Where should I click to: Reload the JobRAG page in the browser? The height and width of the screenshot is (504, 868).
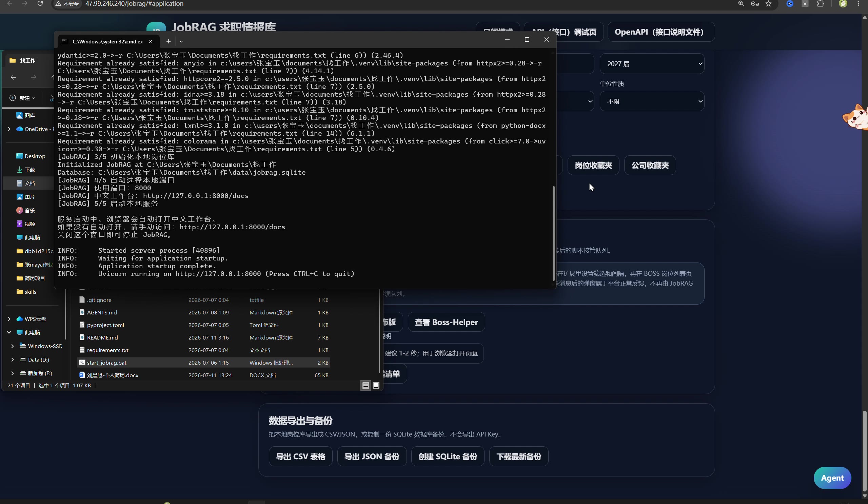pos(40,3)
